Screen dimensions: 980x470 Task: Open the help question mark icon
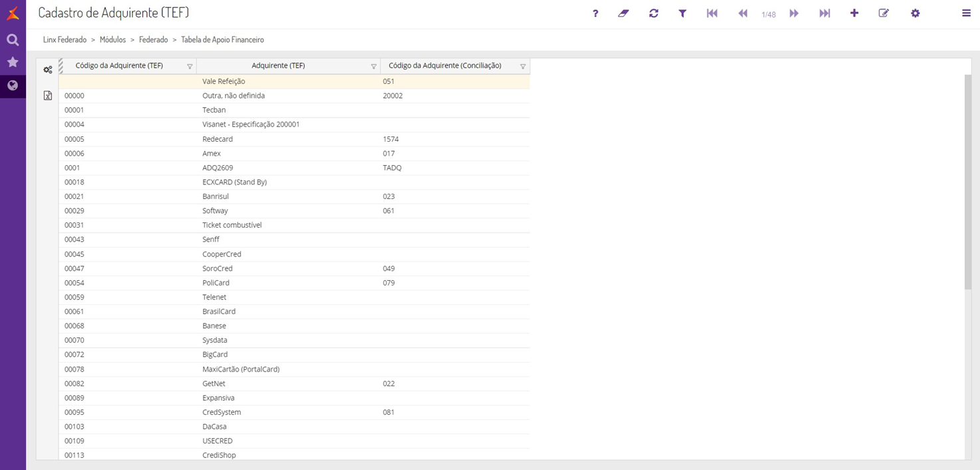[x=595, y=13]
